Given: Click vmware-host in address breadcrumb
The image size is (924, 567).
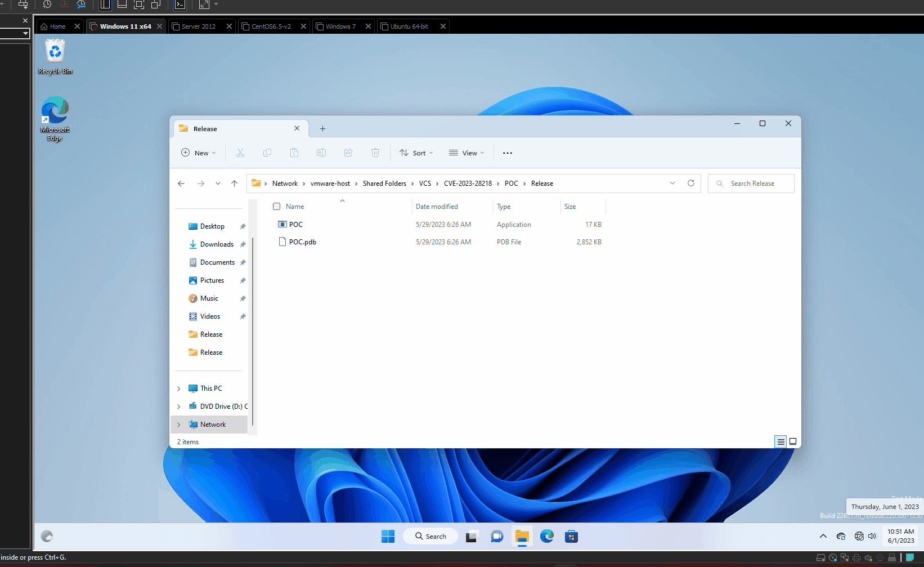Looking at the screenshot, I should 330,184.
